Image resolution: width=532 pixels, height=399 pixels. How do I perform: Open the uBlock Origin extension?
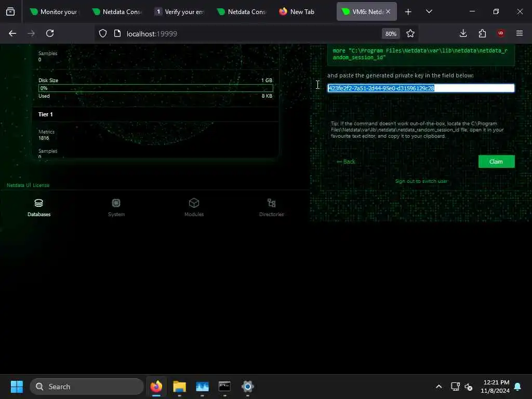click(501, 34)
